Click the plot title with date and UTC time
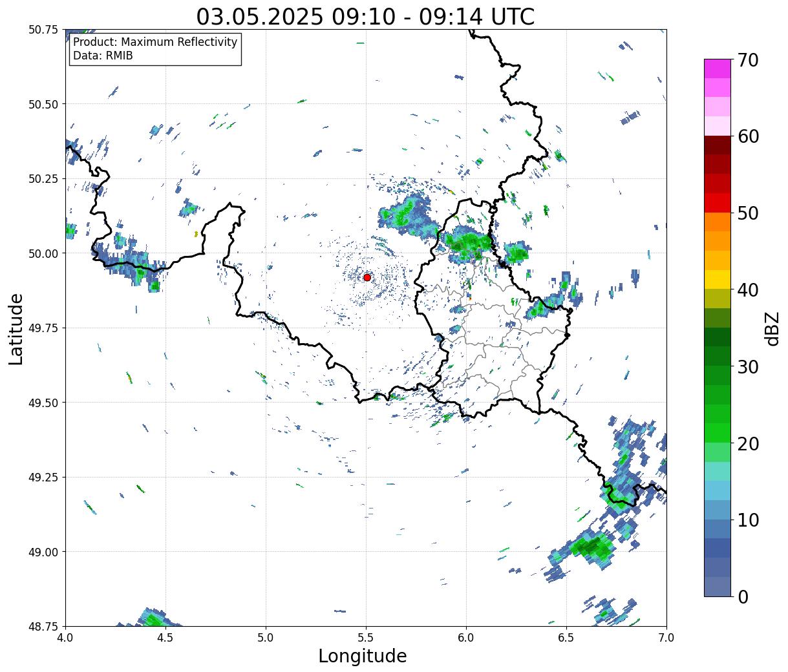 (x=365, y=16)
